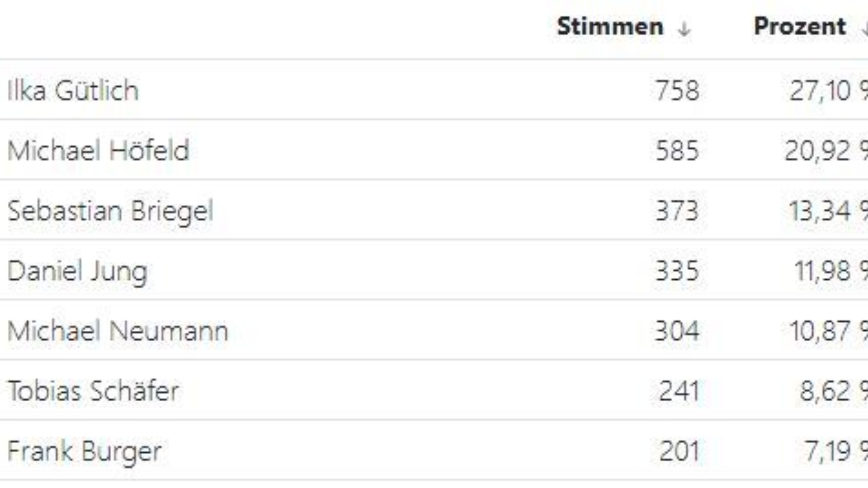
Task: Click the vote count 585 for Michael Höfeld
Action: coord(677,150)
